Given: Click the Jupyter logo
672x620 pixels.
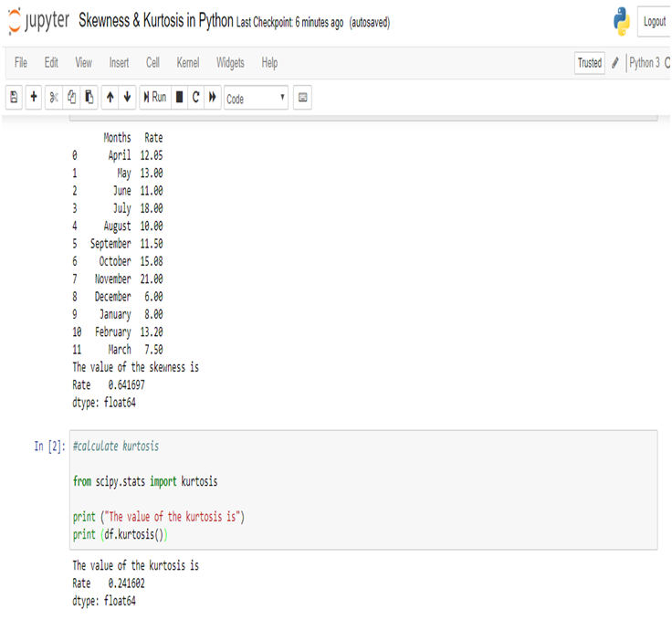Looking at the screenshot, I should (38, 21).
